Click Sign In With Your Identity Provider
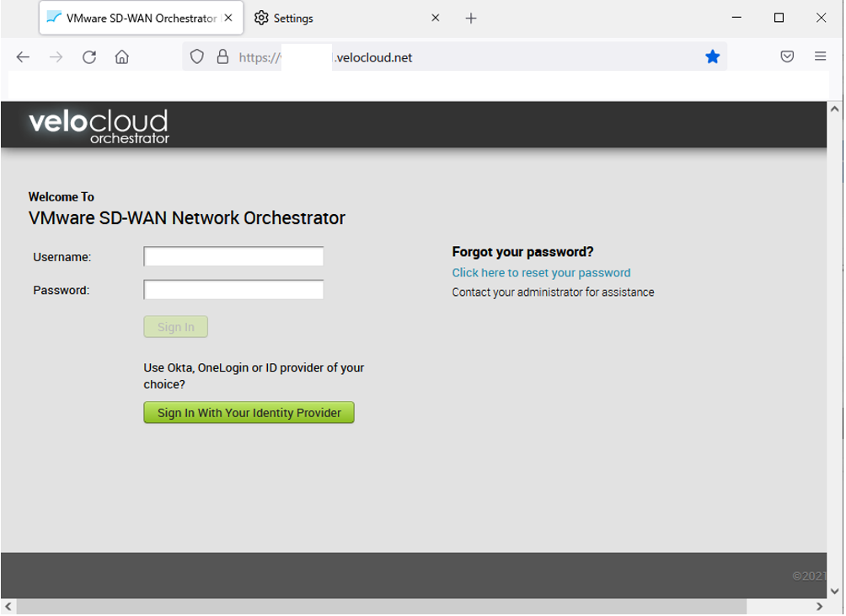 249,413
